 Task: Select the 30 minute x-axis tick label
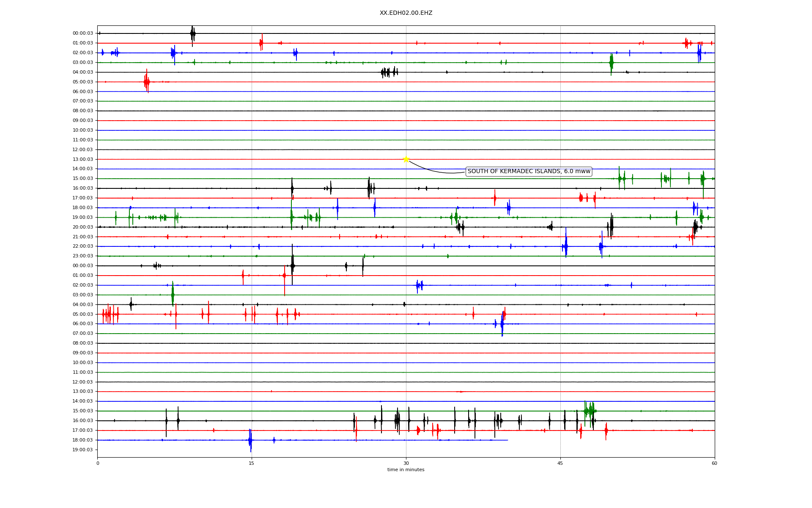click(x=406, y=463)
